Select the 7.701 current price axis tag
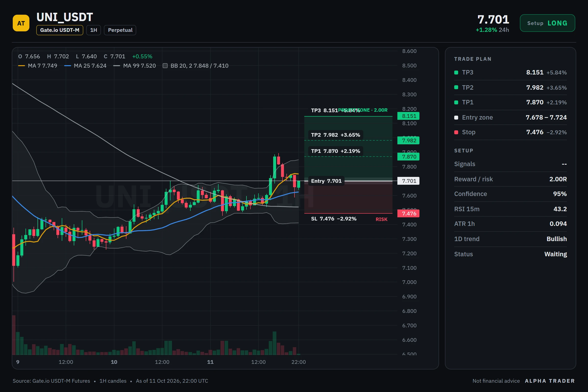Viewport: 588px width, 392px height. (x=408, y=181)
